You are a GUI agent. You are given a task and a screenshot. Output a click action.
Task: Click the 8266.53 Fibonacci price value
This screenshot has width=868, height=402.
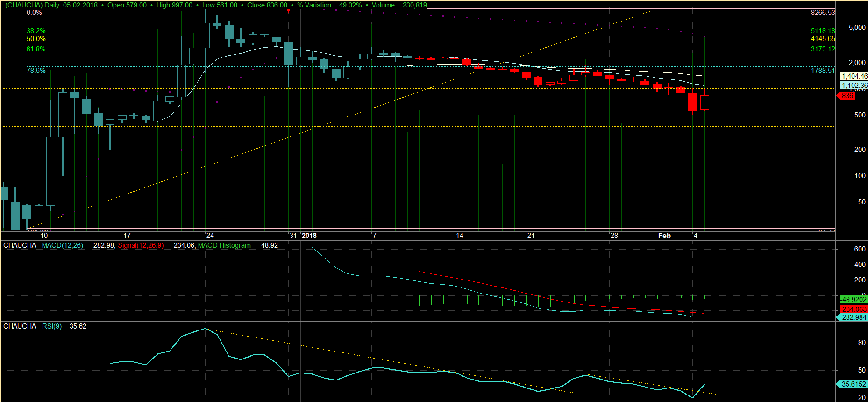823,13
